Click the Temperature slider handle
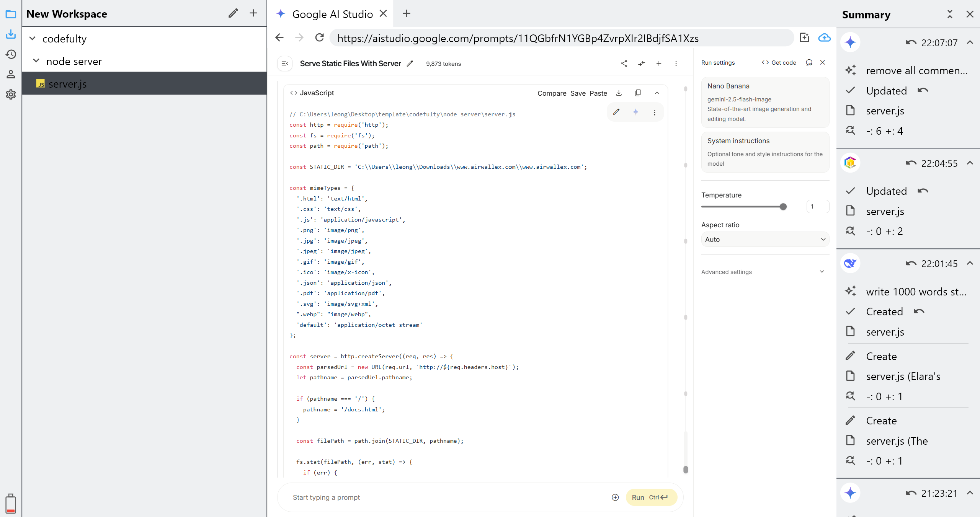The image size is (980, 517). click(x=783, y=207)
